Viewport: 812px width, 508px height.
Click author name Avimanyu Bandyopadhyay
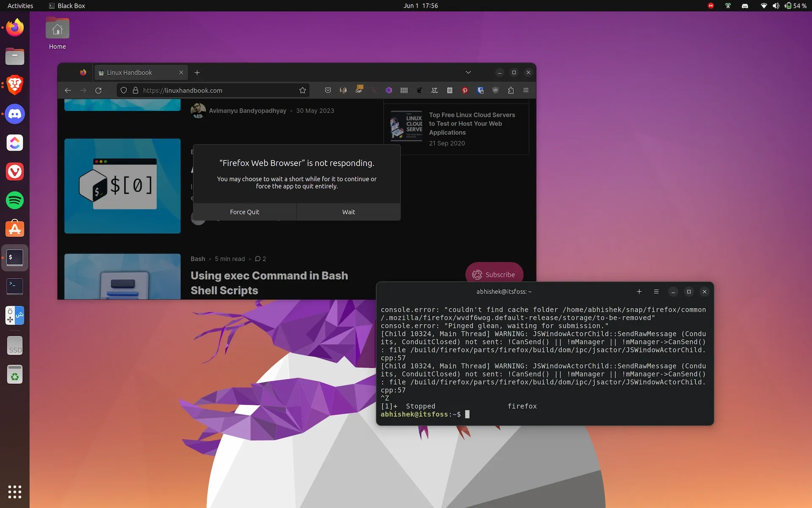(247, 110)
